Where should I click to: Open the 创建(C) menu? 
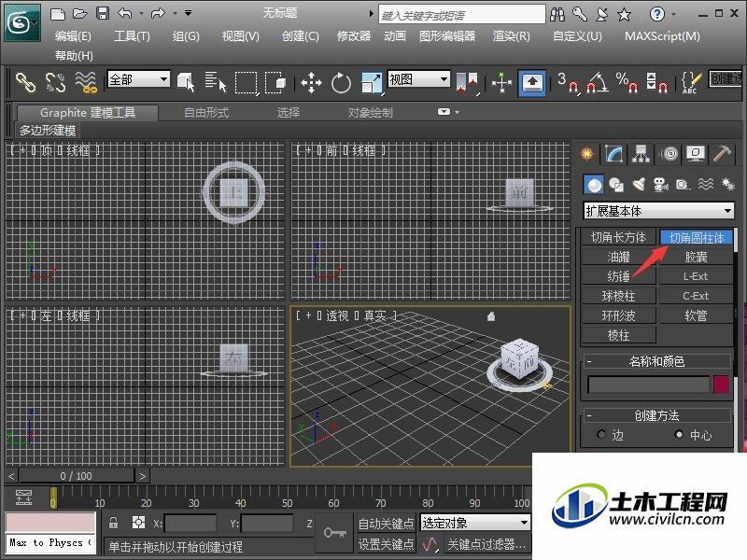(300, 36)
